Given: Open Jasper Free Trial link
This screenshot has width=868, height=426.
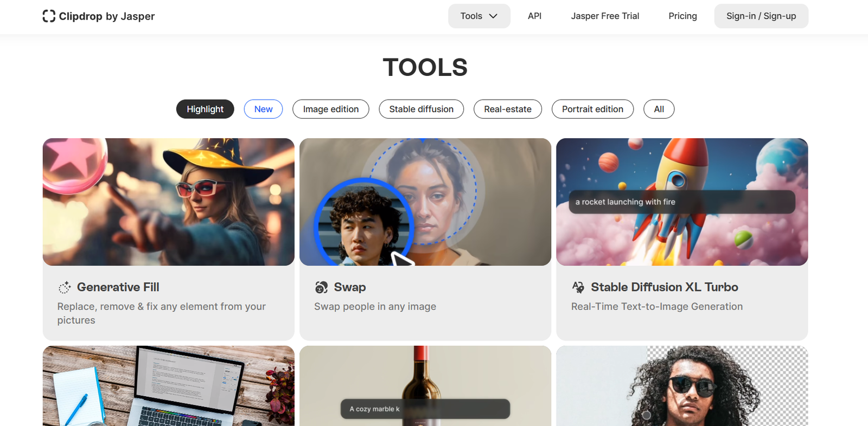Looking at the screenshot, I should click(x=605, y=16).
